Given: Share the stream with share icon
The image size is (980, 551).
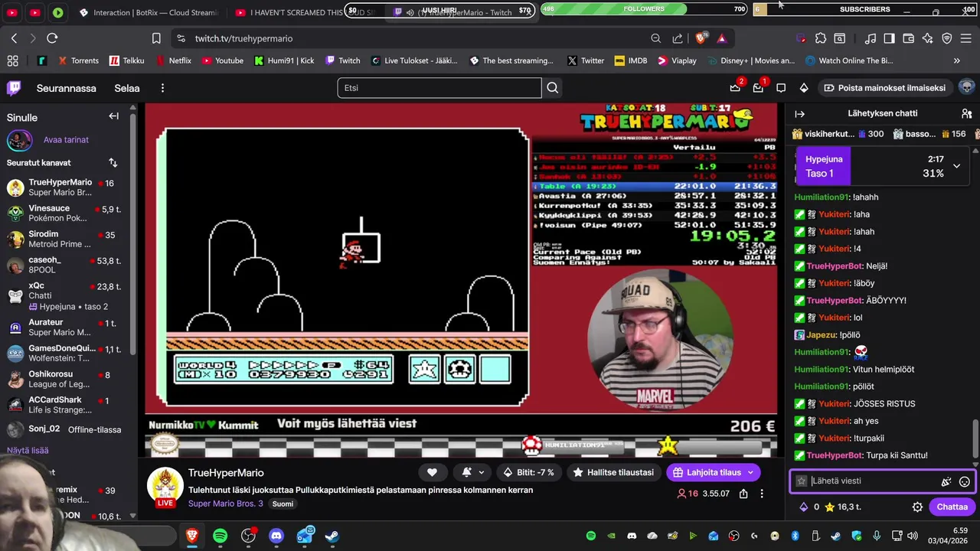Looking at the screenshot, I should (x=743, y=494).
